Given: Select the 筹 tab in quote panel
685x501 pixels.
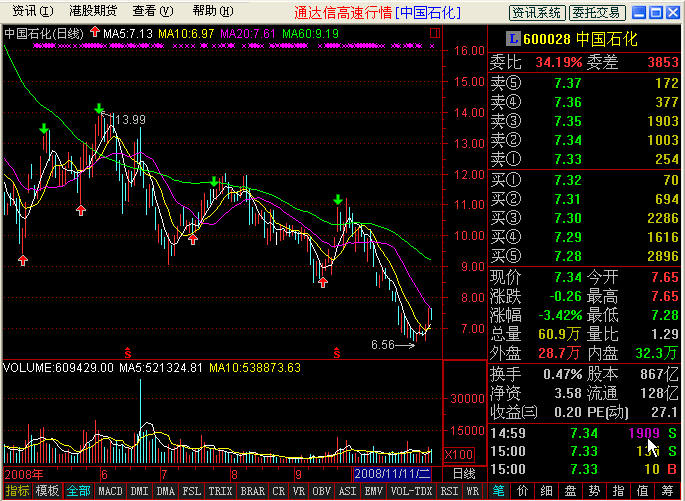Looking at the screenshot, I should [x=667, y=491].
